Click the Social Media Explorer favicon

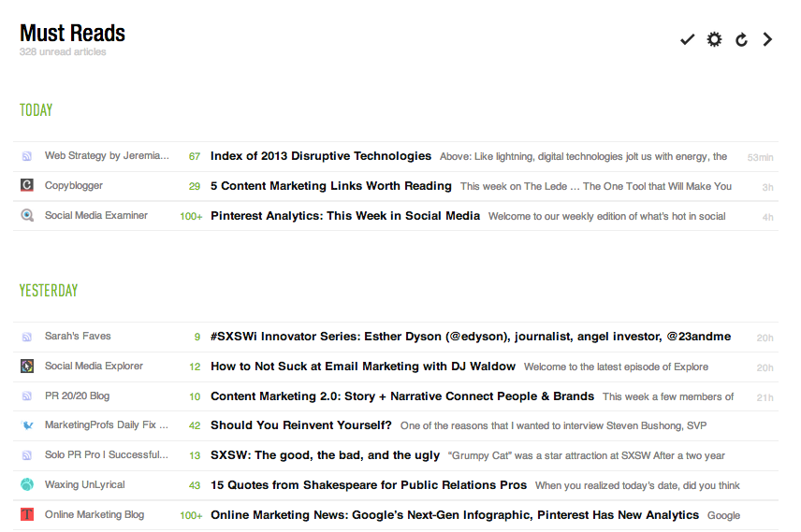coord(27,367)
